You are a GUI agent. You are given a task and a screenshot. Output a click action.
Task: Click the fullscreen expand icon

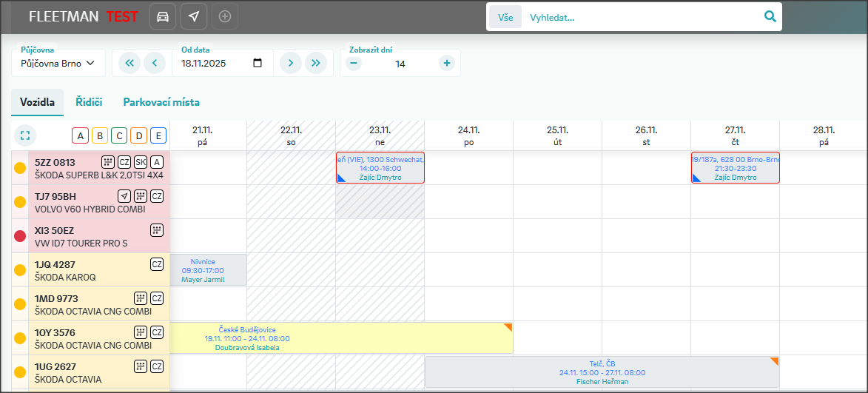pos(25,135)
